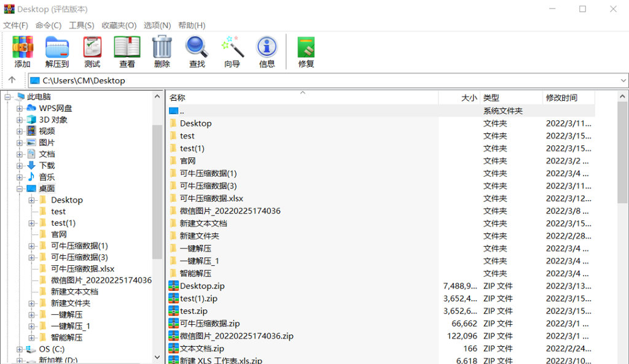Click the Test (测试) toolbar icon
The image size is (629, 364).
pos(92,47)
